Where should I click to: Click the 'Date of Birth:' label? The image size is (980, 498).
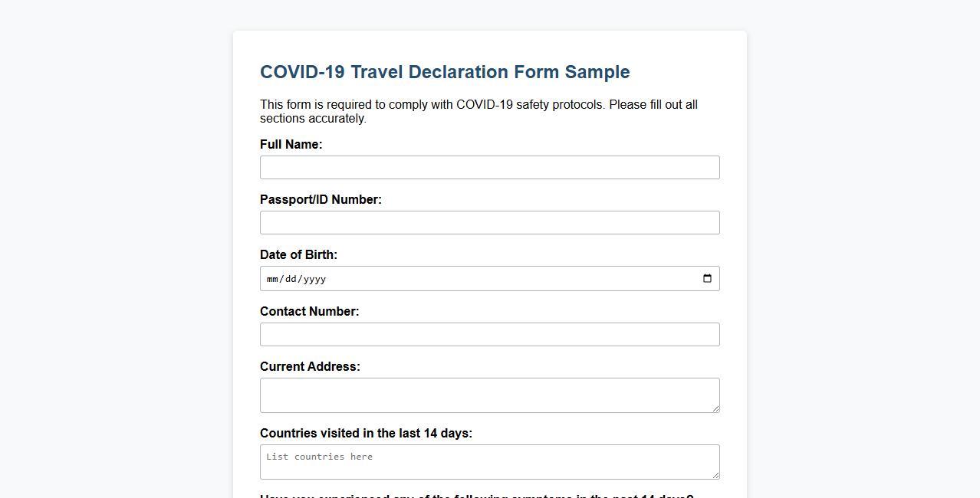[x=299, y=254]
